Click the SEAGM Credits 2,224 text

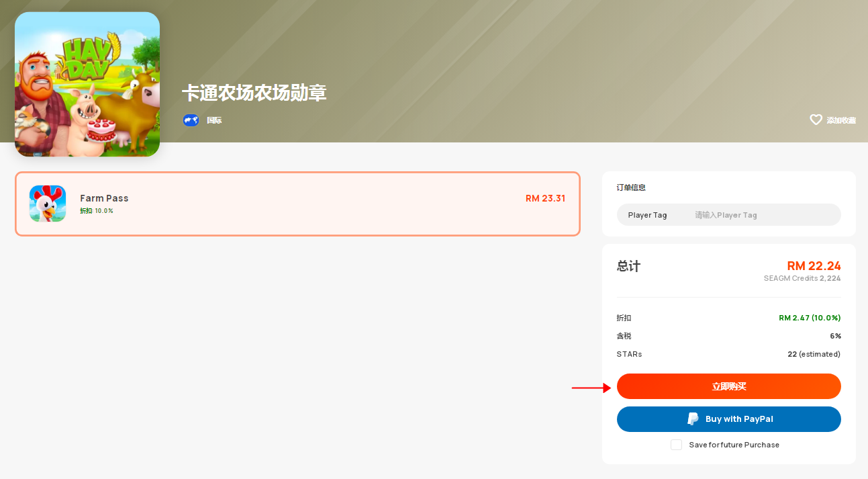[802, 278]
